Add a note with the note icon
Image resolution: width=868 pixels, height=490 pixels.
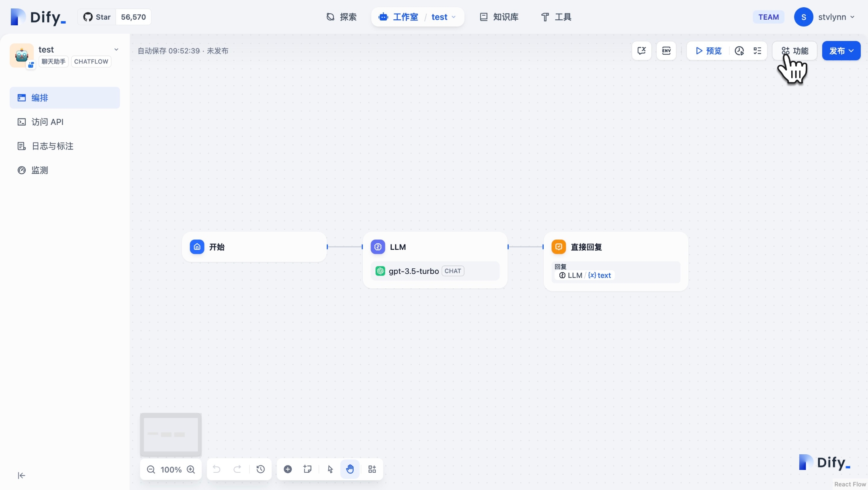tap(307, 469)
